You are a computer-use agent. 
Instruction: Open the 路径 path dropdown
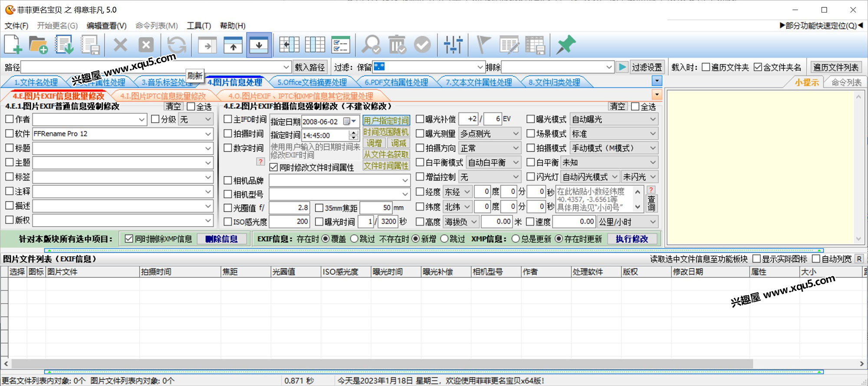tap(286, 67)
